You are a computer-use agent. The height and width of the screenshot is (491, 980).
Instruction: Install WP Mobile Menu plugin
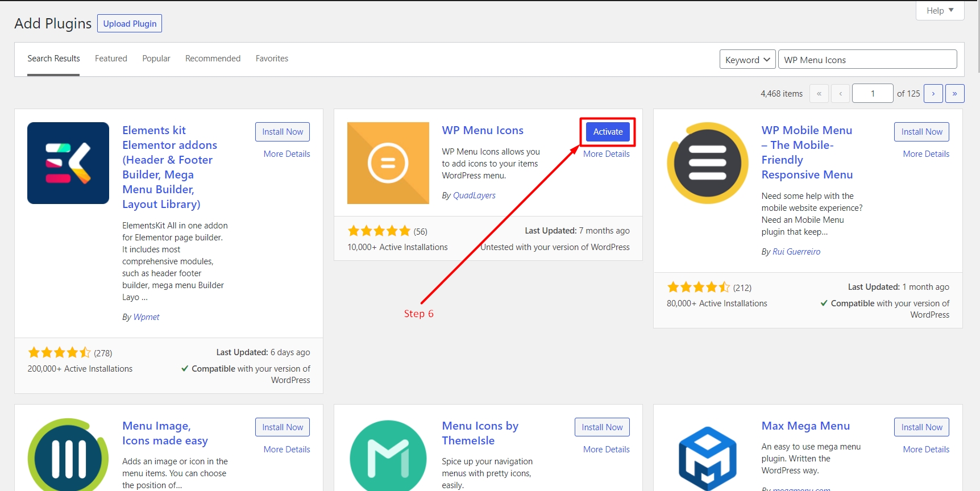921,132
